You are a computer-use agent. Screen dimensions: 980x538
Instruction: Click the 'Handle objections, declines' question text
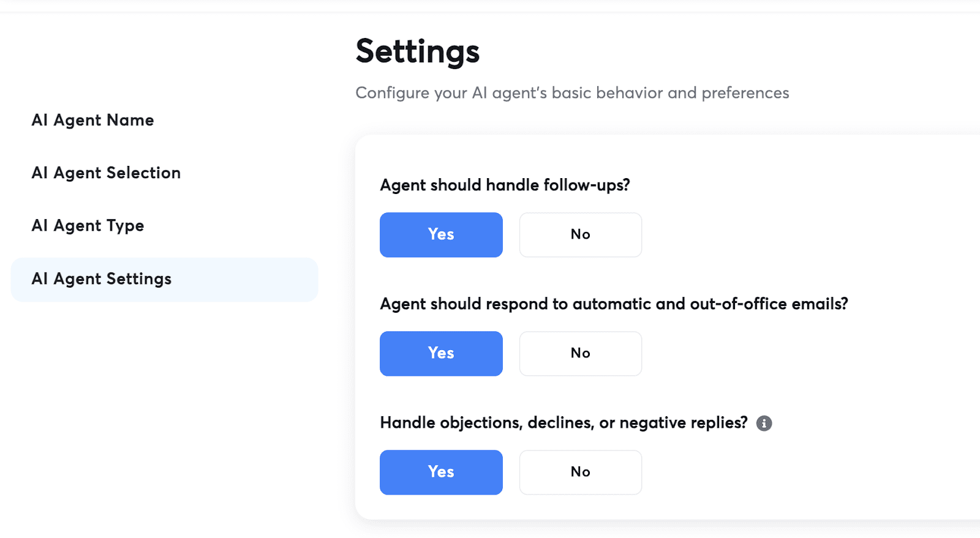pyautogui.click(x=563, y=422)
